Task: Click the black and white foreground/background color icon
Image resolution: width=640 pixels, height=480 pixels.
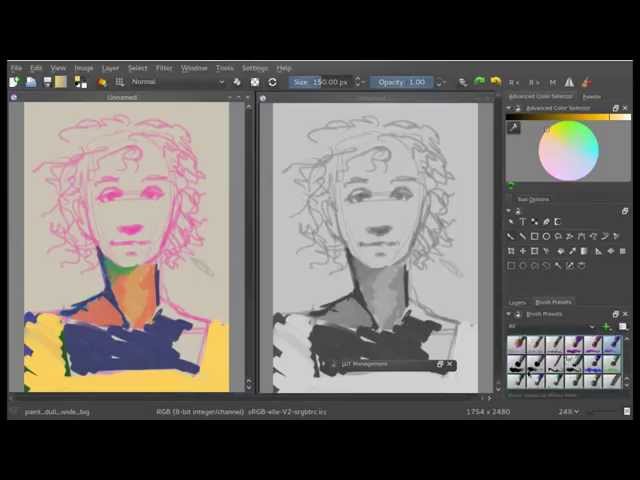Action: (80, 82)
